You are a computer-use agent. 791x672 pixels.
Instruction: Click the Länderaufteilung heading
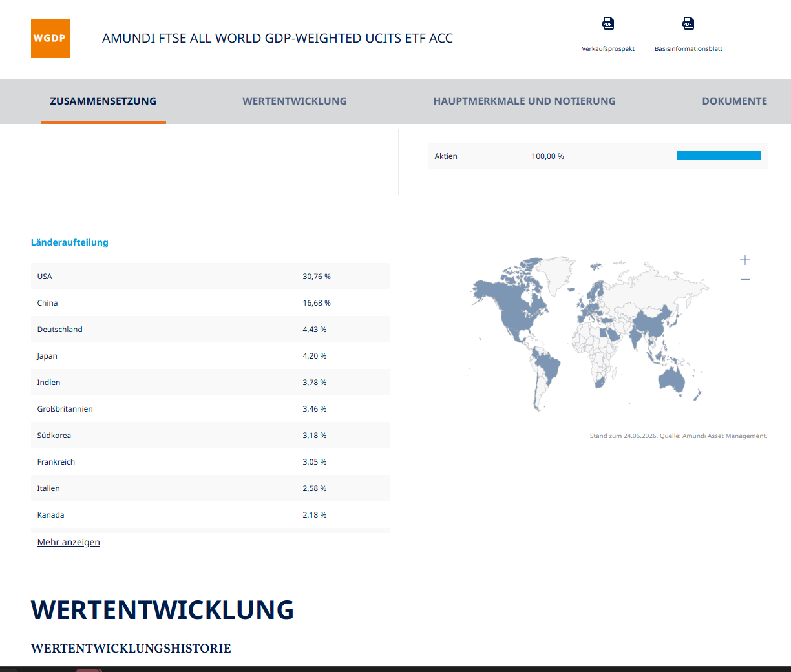70,242
